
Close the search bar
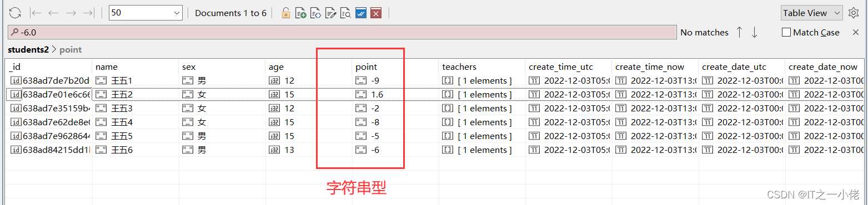pyautogui.click(x=856, y=32)
